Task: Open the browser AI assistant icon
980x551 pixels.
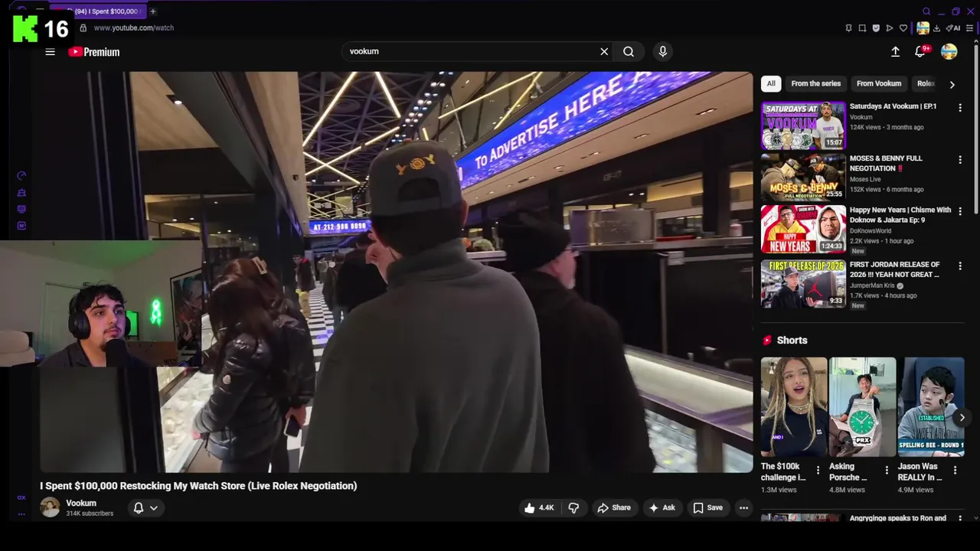Action: (953, 28)
